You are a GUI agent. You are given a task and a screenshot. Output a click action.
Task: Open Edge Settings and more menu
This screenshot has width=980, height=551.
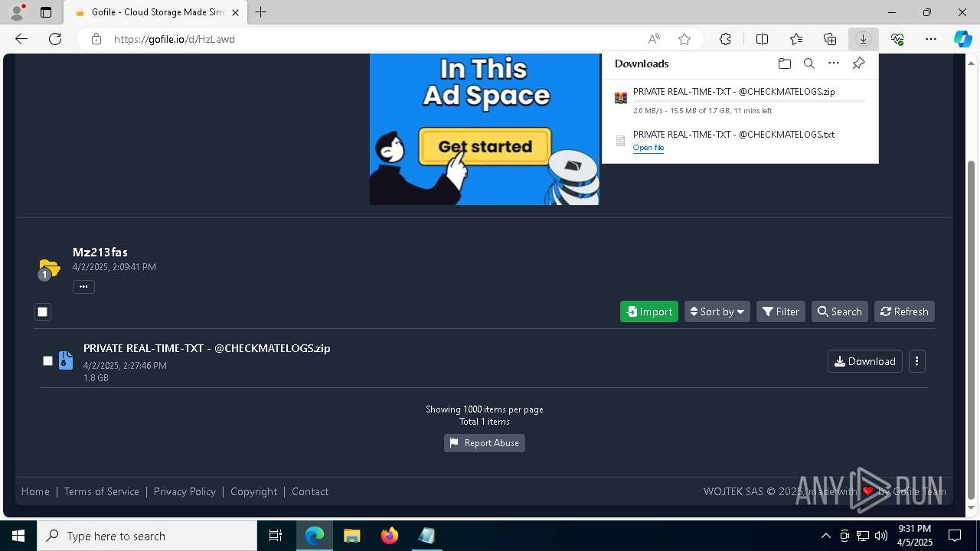tap(931, 39)
